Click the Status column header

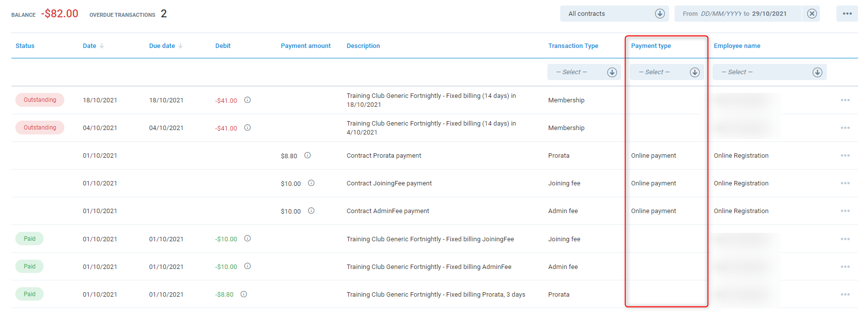(x=25, y=46)
